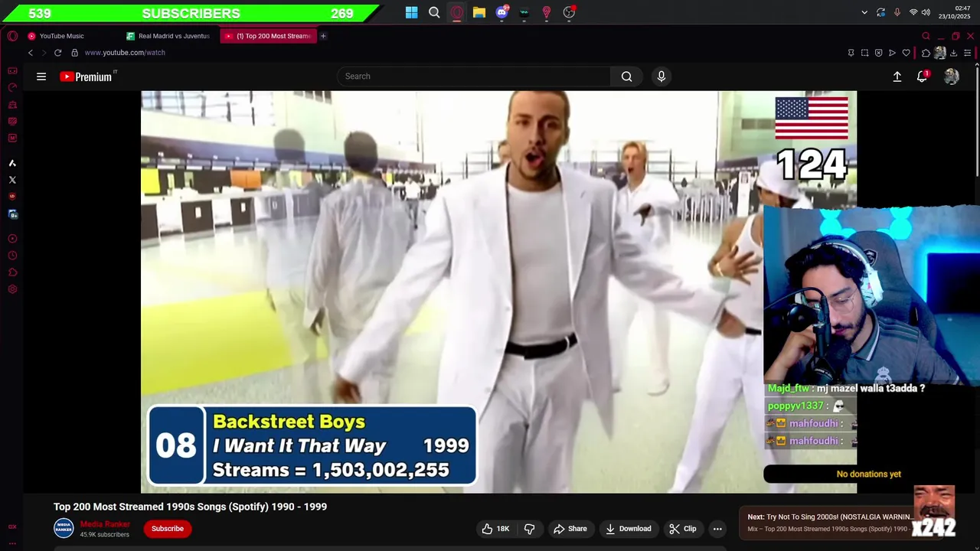Click the Clip button
This screenshot has width=980, height=551.
tap(682, 529)
